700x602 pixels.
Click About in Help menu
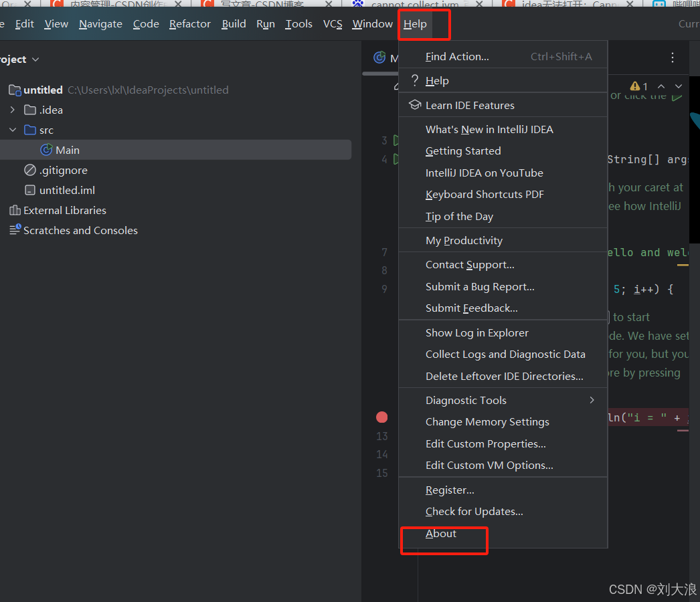503,534
